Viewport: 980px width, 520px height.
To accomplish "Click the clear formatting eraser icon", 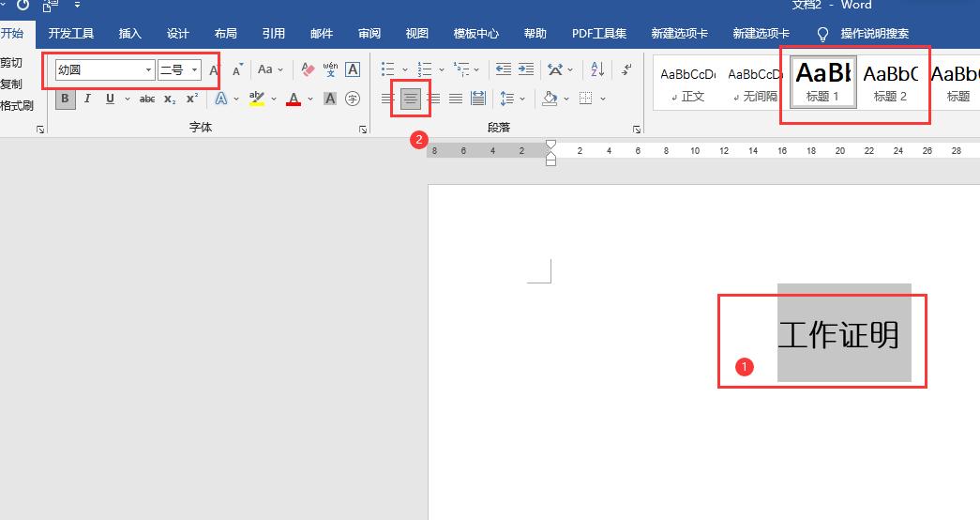I will [308, 69].
